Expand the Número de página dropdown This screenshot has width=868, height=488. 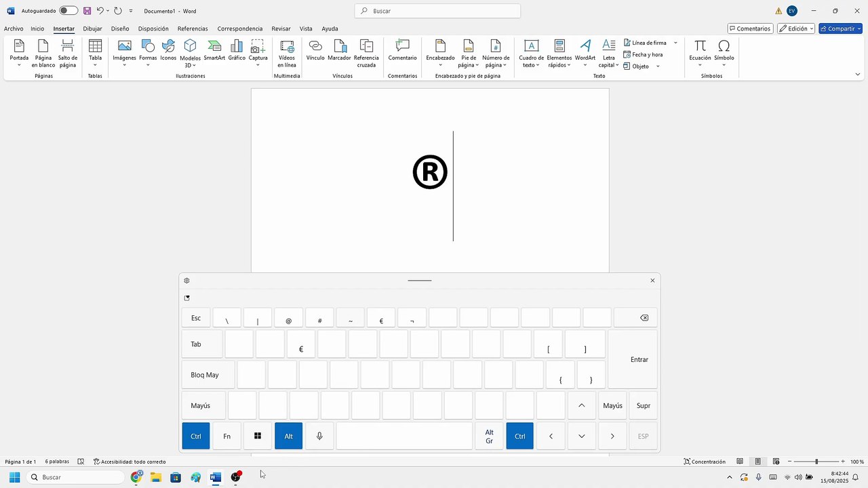point(496,53)
